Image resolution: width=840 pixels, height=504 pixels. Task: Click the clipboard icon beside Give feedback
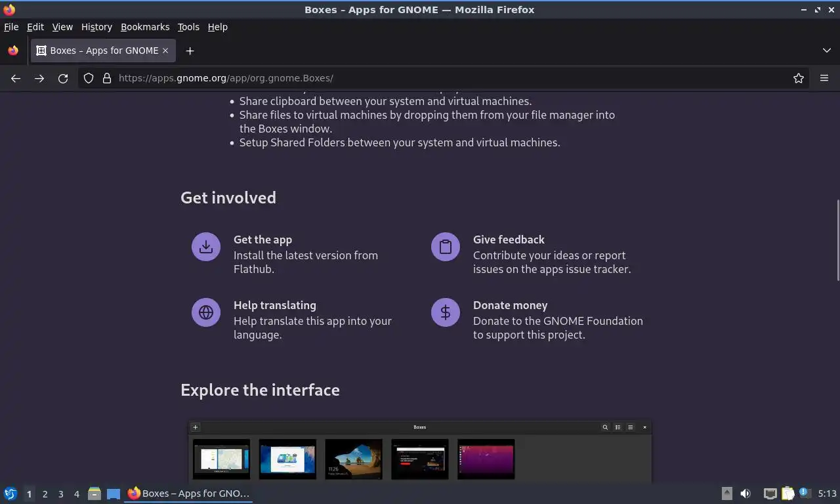(446, 247)
